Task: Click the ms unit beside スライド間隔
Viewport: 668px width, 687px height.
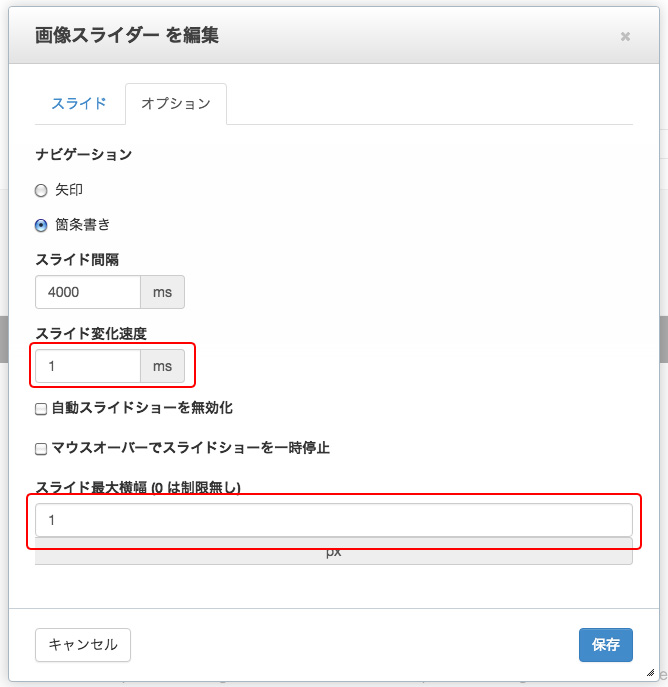Action: pos(163,292)
